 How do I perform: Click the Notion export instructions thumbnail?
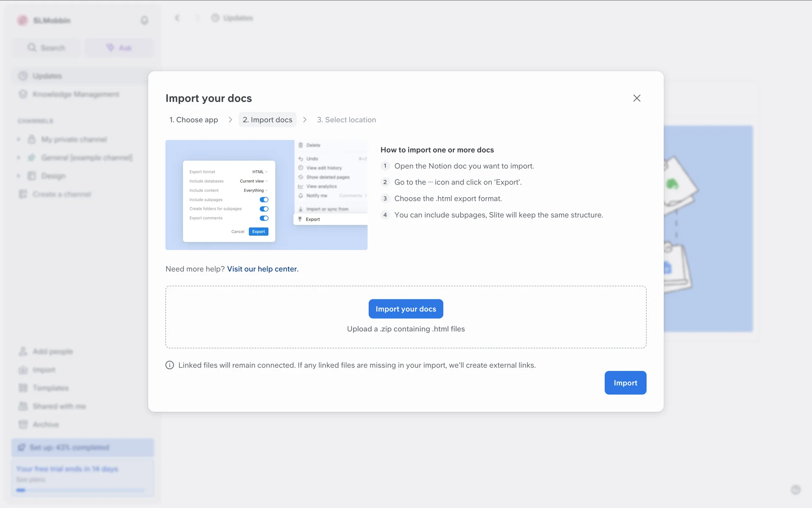pos(266,195)
